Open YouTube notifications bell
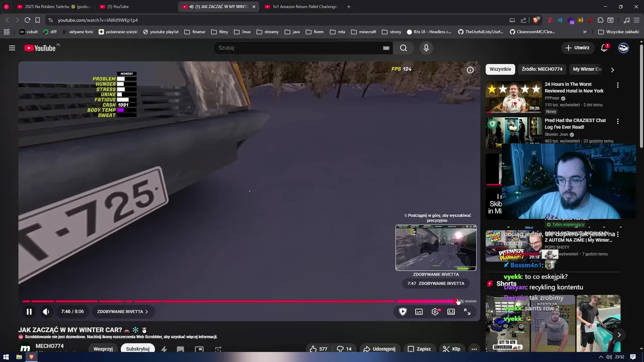The height and width of the screenshot is (362, 644). click(x=604, y=48)
